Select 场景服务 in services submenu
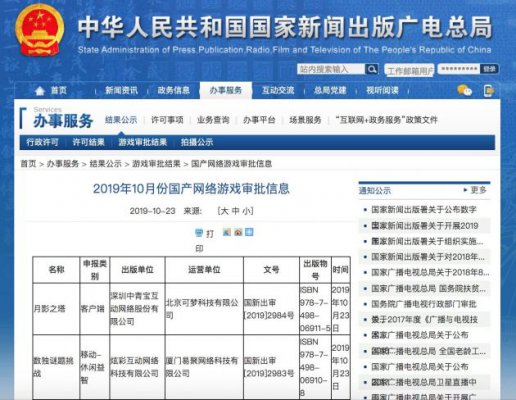The image size is (516, 400). pos(305,120)
